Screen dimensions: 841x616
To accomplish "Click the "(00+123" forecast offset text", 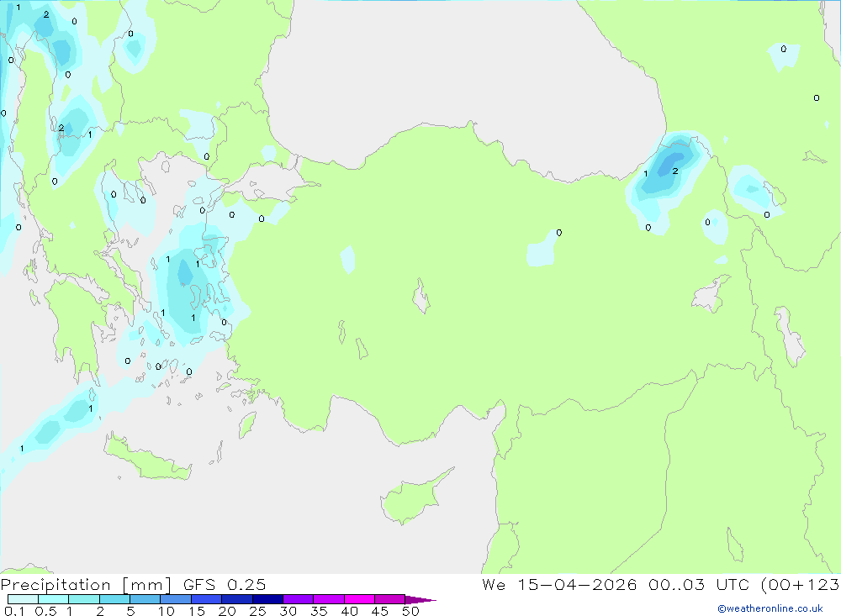I will (801, 585).
